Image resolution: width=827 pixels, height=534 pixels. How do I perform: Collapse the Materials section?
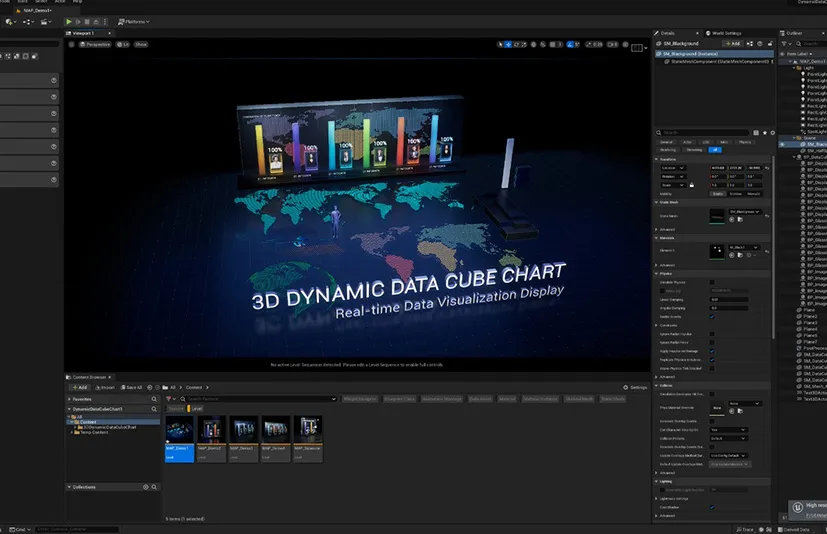pos(657,238)
